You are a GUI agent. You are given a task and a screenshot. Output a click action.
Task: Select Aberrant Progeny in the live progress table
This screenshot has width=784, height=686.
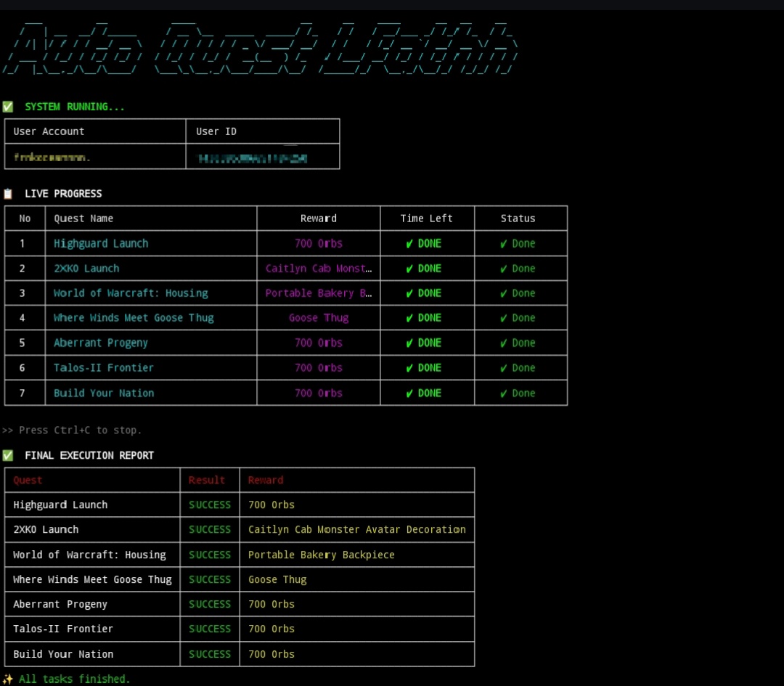pyautogui.click(x=100, y=343)
